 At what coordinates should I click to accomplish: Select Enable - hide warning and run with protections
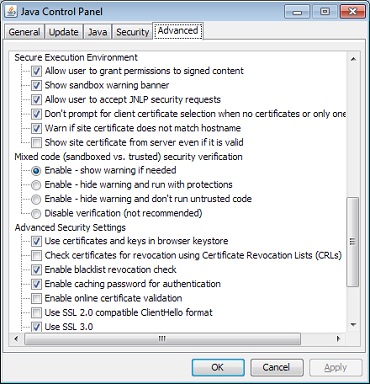[36, 185]
